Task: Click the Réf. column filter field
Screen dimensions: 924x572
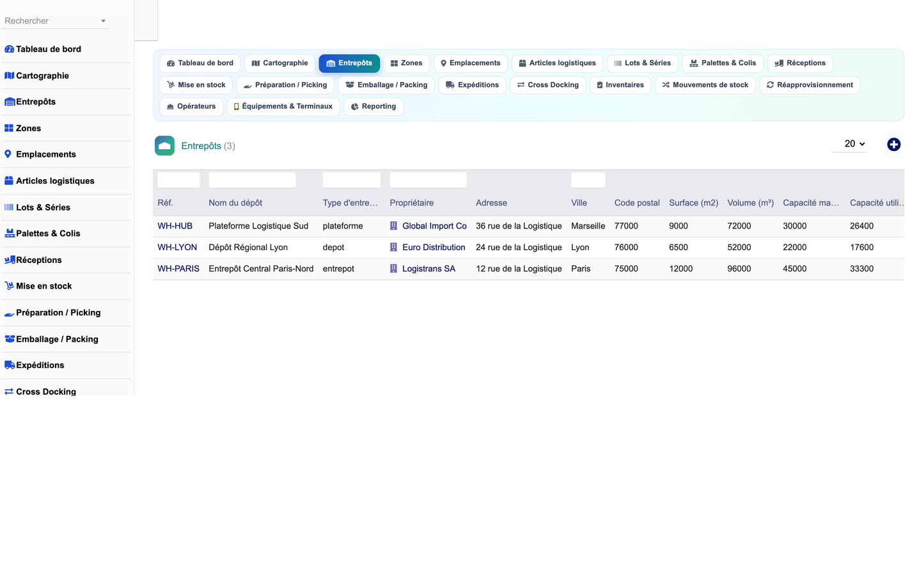Action: [x=178, y=180]
